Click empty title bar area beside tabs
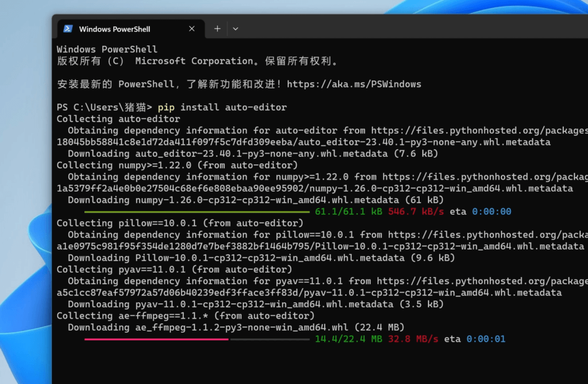Viewport: 588px width, 384px height. [x=402, y=29]
